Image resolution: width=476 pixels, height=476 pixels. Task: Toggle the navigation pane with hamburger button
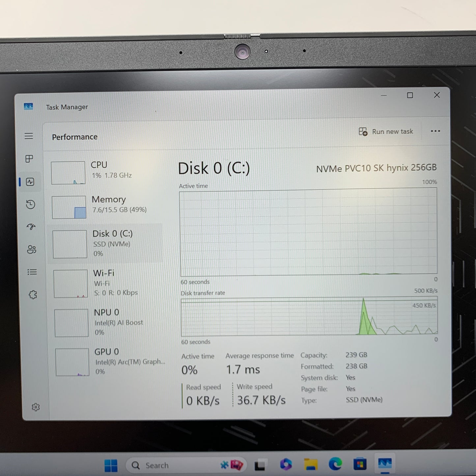click(x=29, y=136)
